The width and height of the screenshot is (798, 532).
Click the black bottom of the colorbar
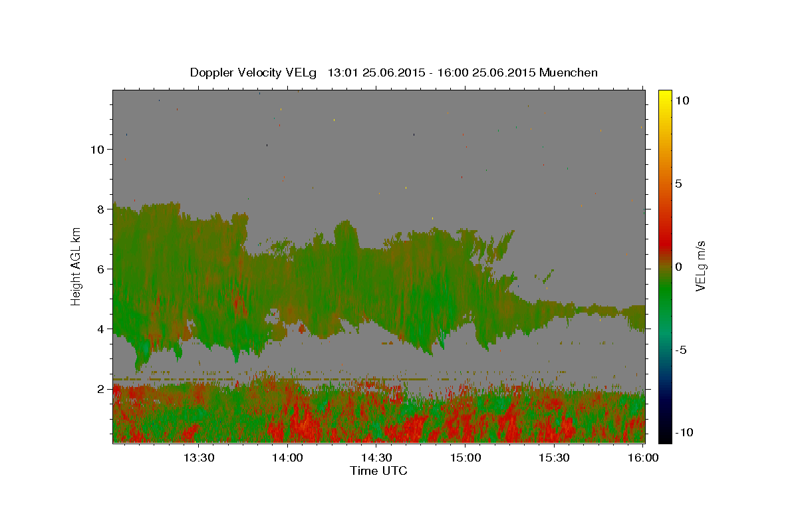click(665, 436)
